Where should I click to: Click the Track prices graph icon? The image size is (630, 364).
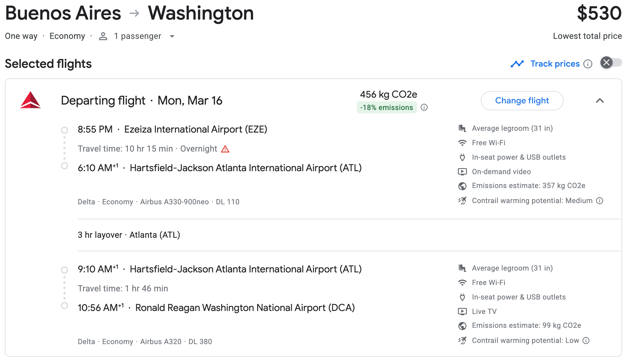517,64
